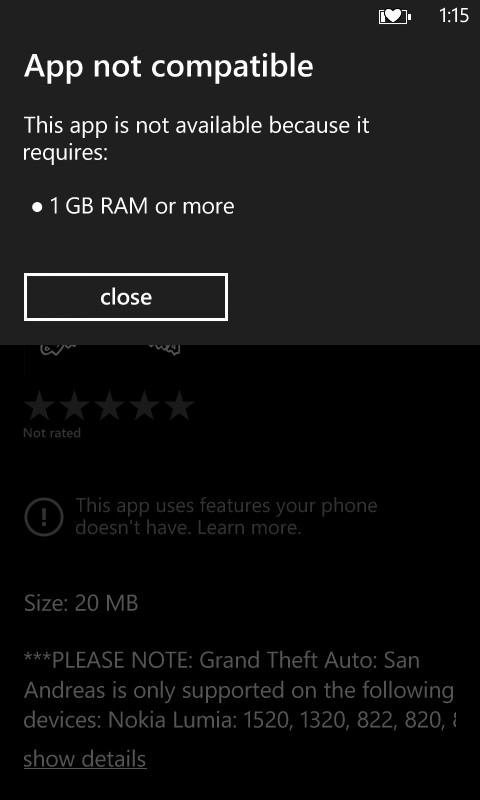Tap the 'Not rated' label
Viewport: 480px width, 800px height.
tap(52, 433)
